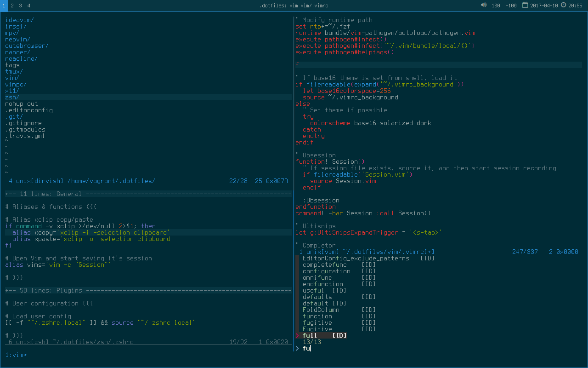Image resolution: width=588 pixels, height=368 pixels.
Task: Click the clock icon beside 20:55
Action: (x=564, y=6)
